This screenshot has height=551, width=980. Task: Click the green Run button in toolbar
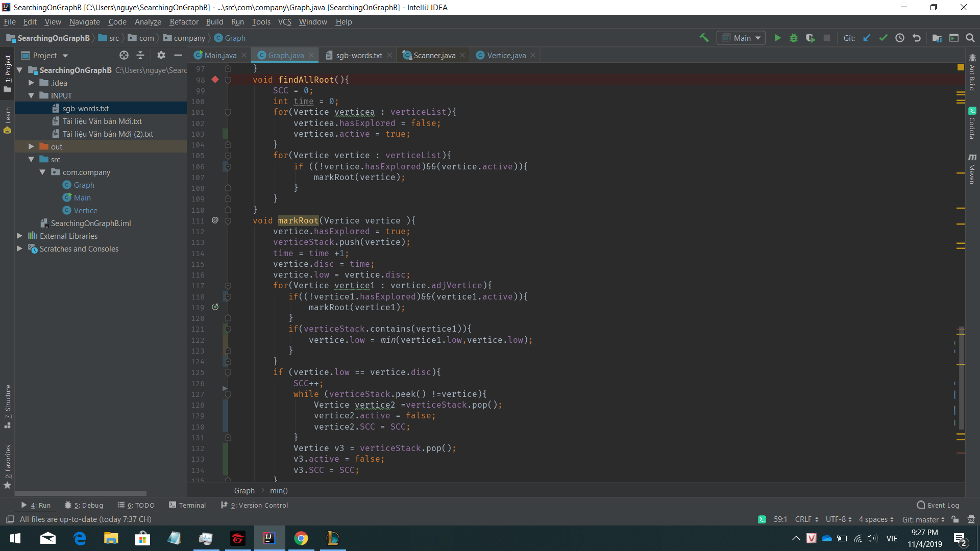[x=777, y=38]
